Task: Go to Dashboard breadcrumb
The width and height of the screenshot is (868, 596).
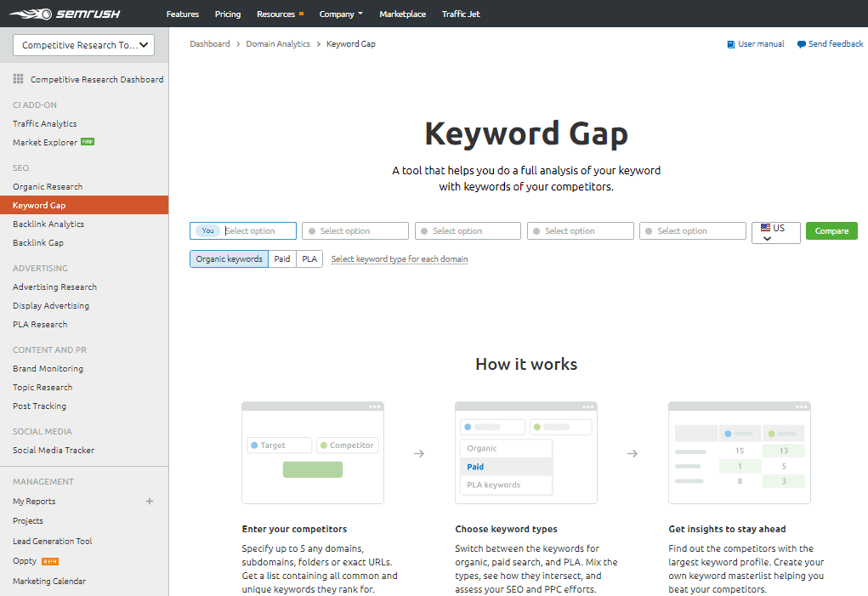Action: coord(210,43)
